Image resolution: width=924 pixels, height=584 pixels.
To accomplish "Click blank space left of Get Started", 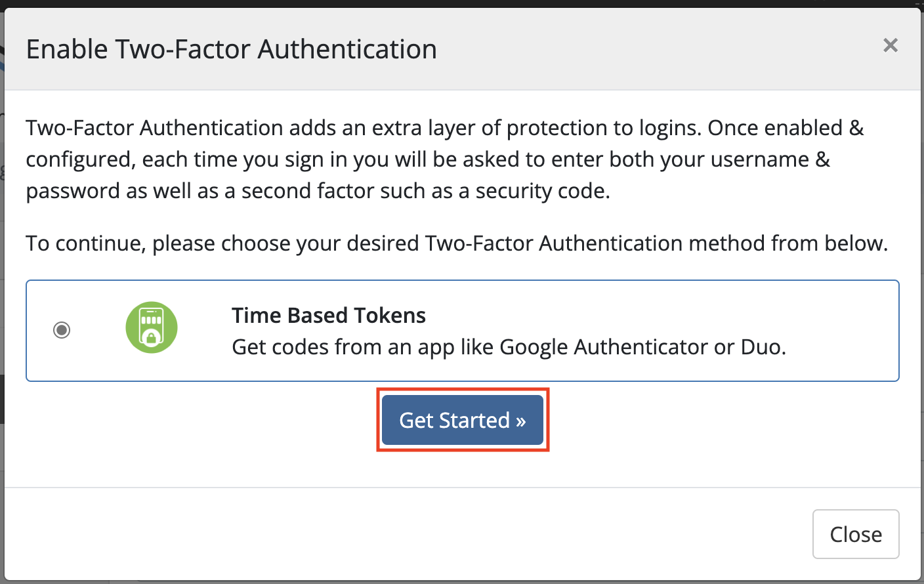I will (197, 420).
